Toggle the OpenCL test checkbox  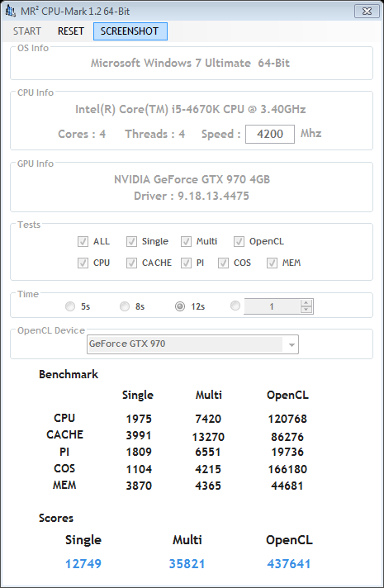239,241
